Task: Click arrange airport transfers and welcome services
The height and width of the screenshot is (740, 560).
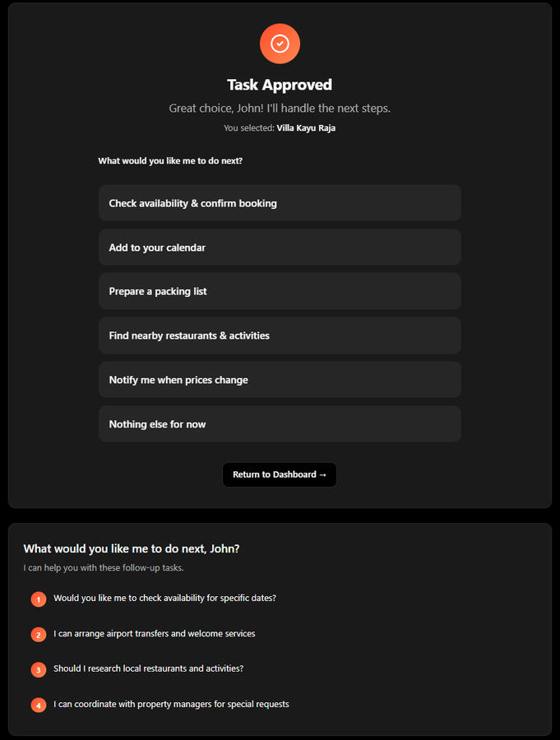Action: (155, 634)
